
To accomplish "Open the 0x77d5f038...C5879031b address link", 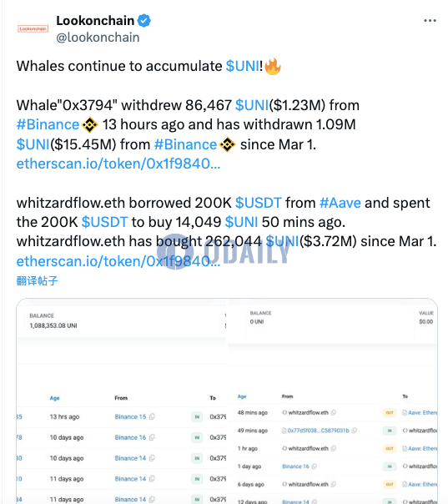I will pos(318,431).
